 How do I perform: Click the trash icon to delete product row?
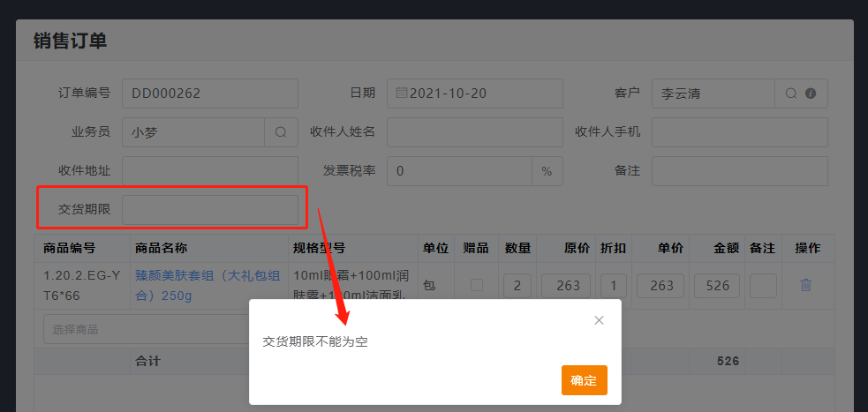coord(805,285)
